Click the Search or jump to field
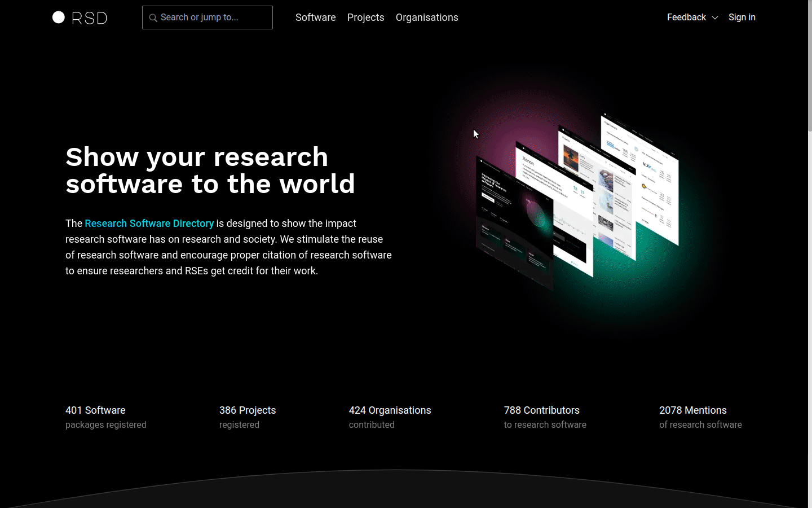 207,17
